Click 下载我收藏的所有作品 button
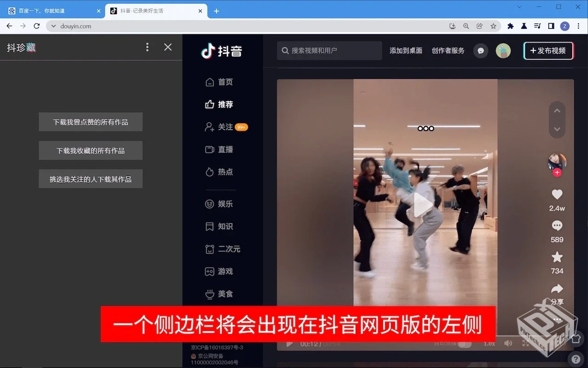 pyautogui.click(x=90, y=150)
